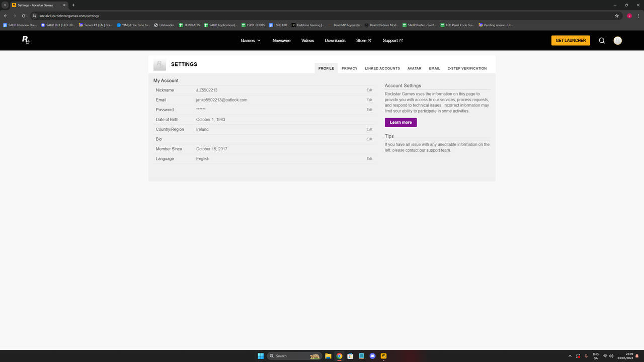Screen dimensions: 644x362
Task: Expand the Games dropdown menu
Action: pyautogui.click(x=251, y=41)
